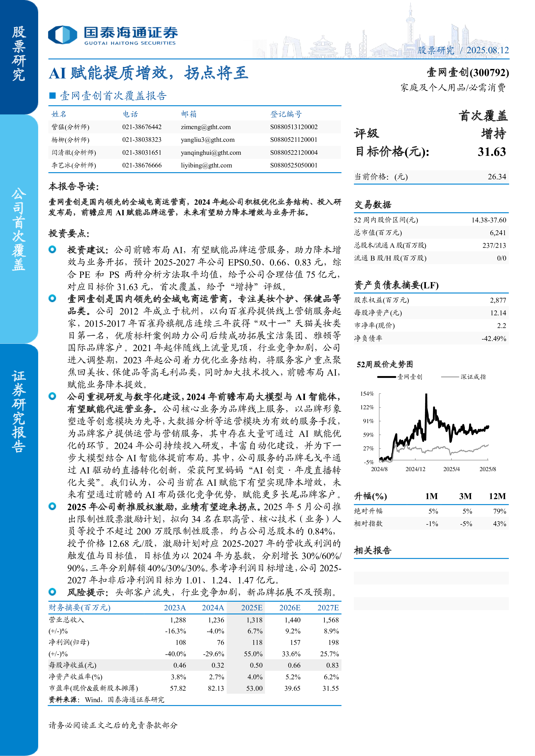Click the 12M absolute gain 79%
Viewport: 535px width, 756px height.
click(x=499, y=511)
